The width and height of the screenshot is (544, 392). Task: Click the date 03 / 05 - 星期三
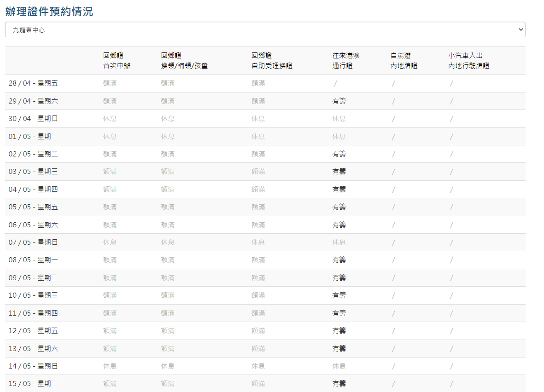tap(33, 172)
